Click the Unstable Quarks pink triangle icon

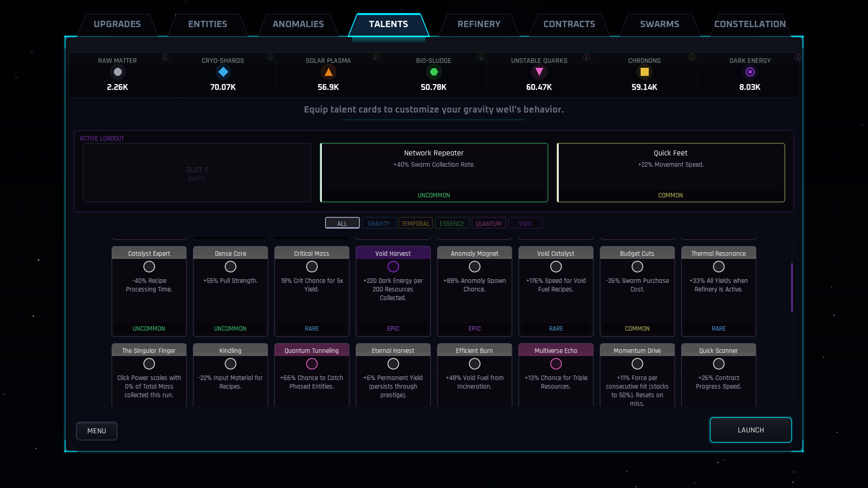539,72
